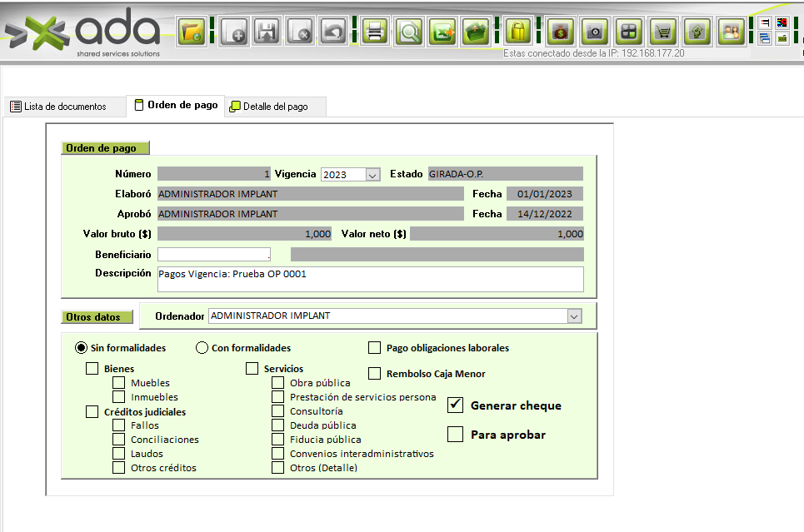Click the save floppy disk icon
This screenshot has height=532, width=804.
click(x=267, y=33)
